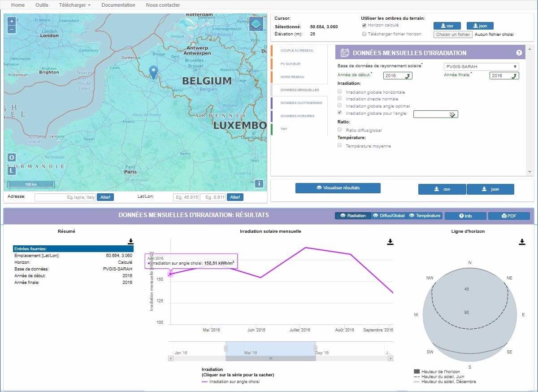This screenshot has height=392, width=538.
Task: Download the monthly irradiation chart data
Action: (390, 242)
